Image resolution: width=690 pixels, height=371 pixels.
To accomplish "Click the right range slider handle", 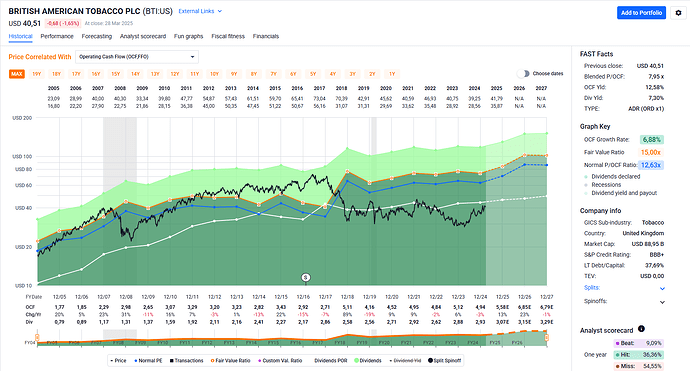I will point(547,338).
